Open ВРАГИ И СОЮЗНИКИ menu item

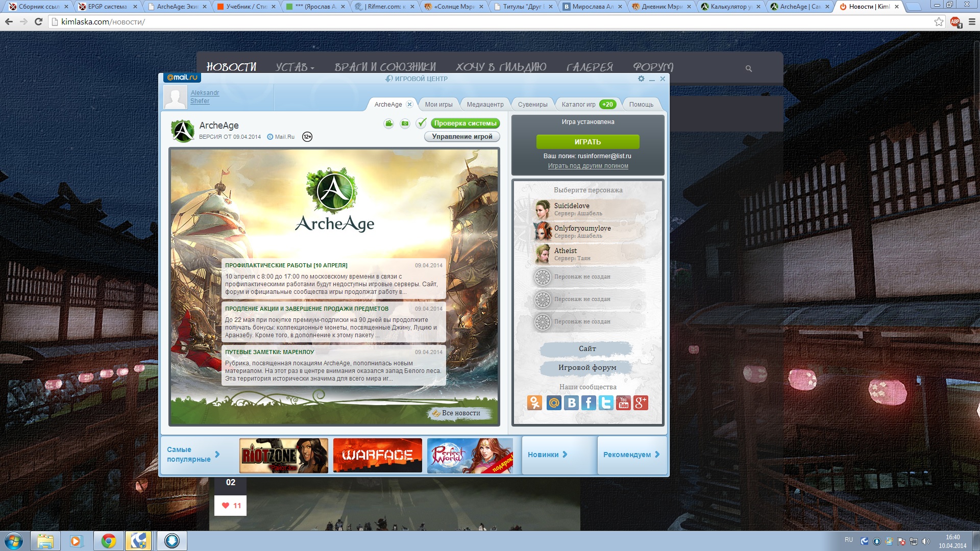point(385,67)
